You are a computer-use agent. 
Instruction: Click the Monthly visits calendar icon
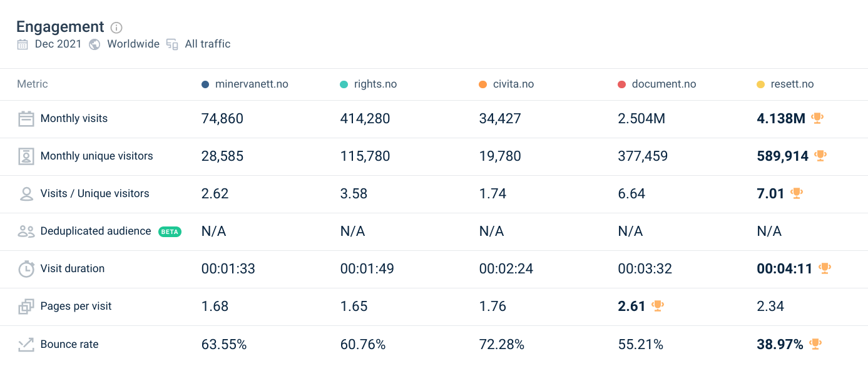click(26, 119)
